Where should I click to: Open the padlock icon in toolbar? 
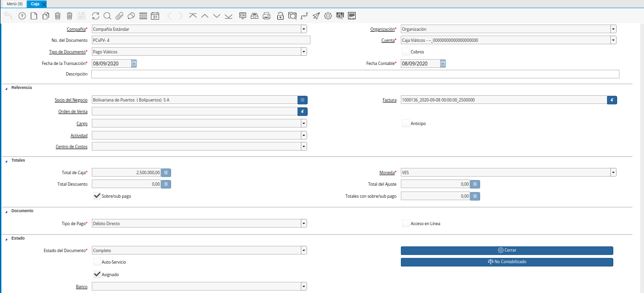(280, 16)
